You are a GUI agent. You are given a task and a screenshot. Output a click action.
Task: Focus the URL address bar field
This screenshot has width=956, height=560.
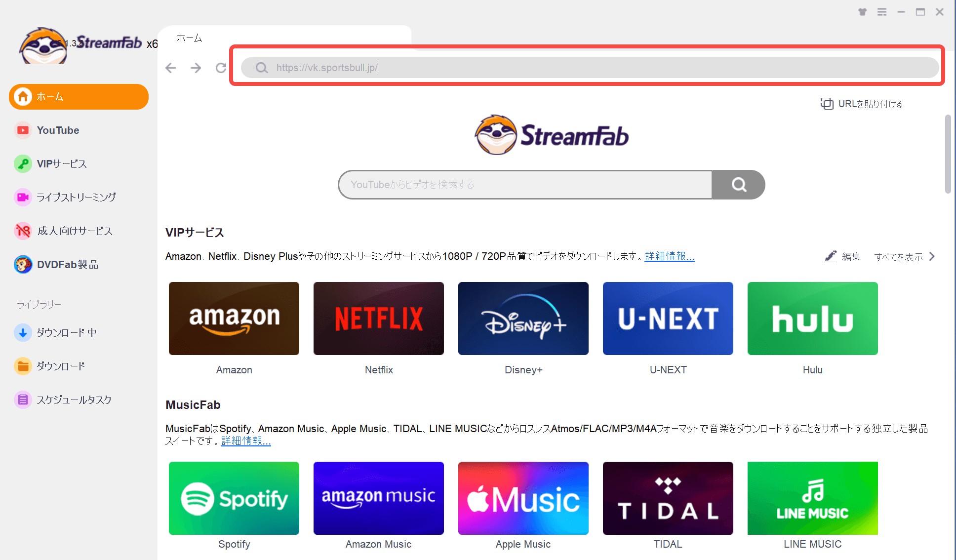click(590, 68)
